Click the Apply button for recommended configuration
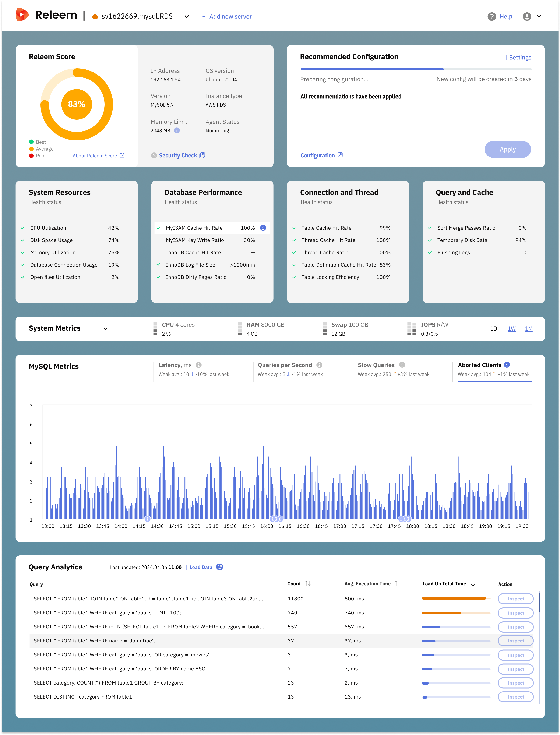 pos(508,149)
